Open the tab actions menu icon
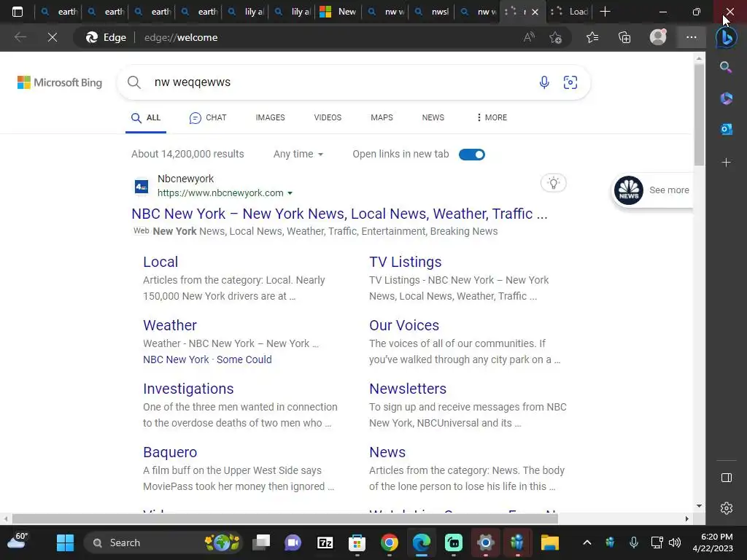Viewport: 747px width, 560px height. point(18,12)
